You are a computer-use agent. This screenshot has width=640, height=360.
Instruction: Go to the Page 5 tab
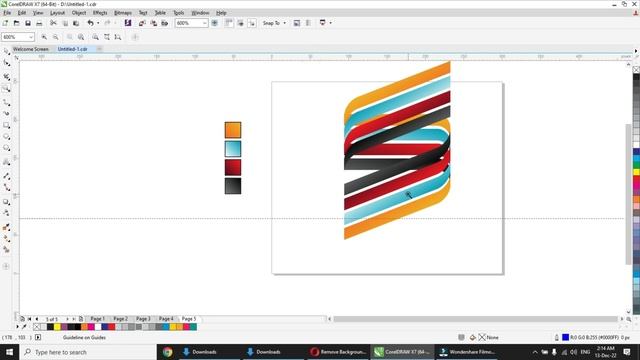(189, 318)
